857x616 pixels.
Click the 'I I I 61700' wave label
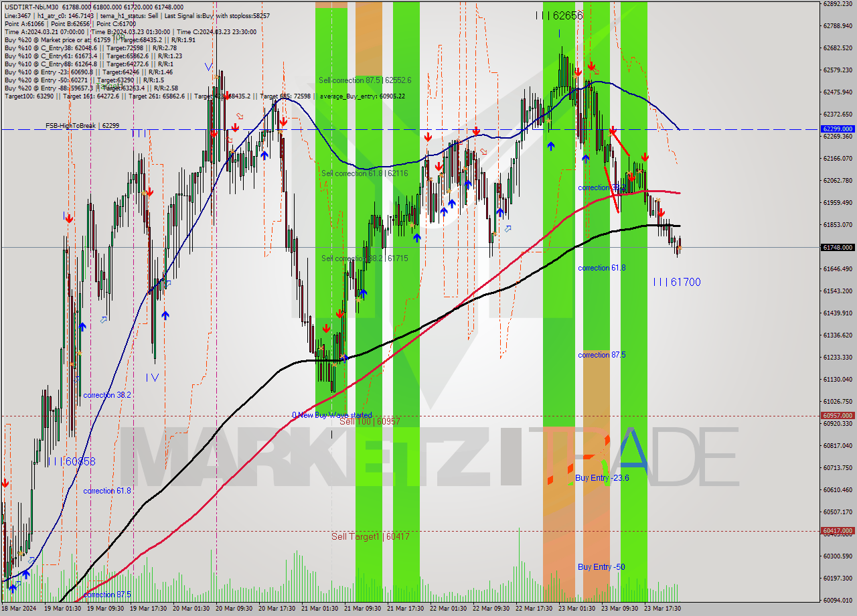[x=677, y=282]
